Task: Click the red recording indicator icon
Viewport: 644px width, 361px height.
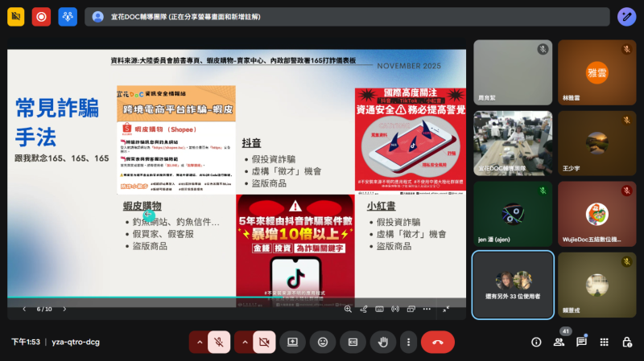Action: point(42,17)
